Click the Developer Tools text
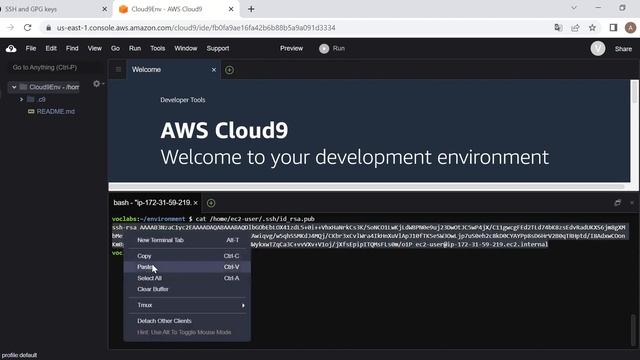This screenshot has height=360, width=640. point(182,100)
